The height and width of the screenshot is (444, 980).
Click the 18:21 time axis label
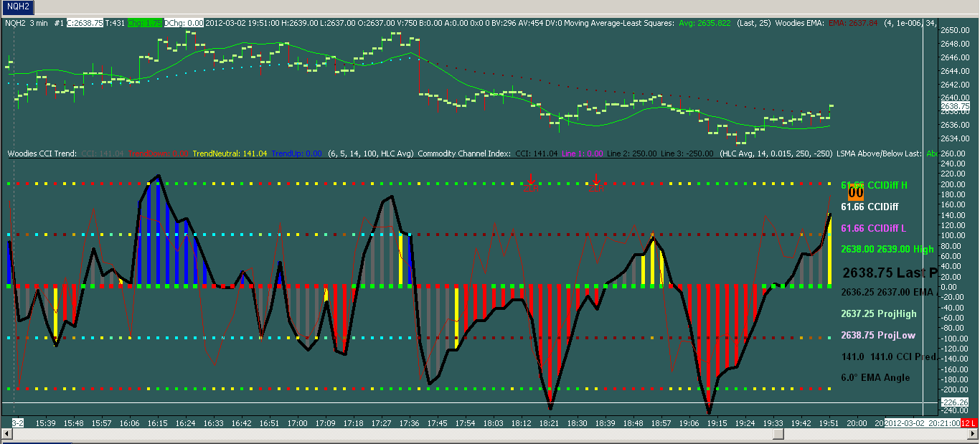tap(548, 424)
